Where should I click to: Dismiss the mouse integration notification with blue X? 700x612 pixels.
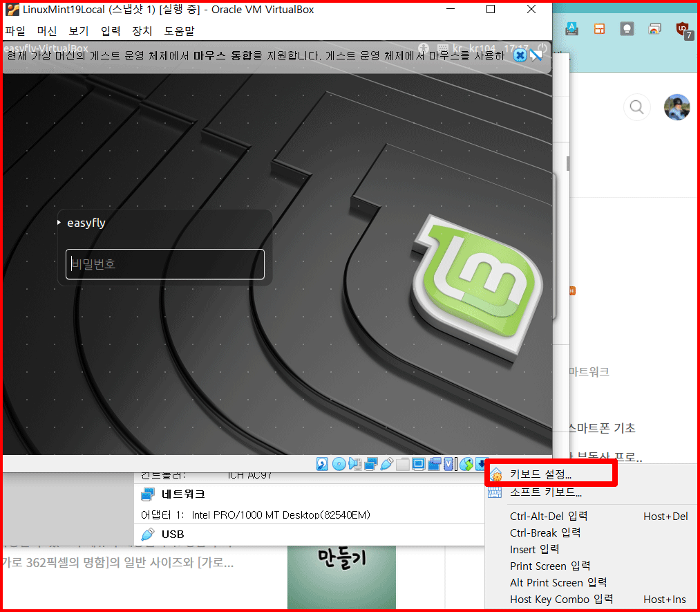click(520, 55)
